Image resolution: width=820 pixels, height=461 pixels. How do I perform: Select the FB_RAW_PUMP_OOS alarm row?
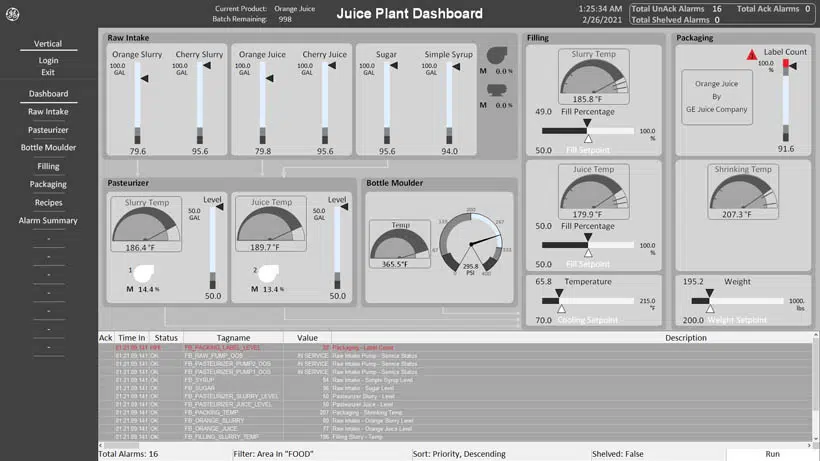point(455,355)
